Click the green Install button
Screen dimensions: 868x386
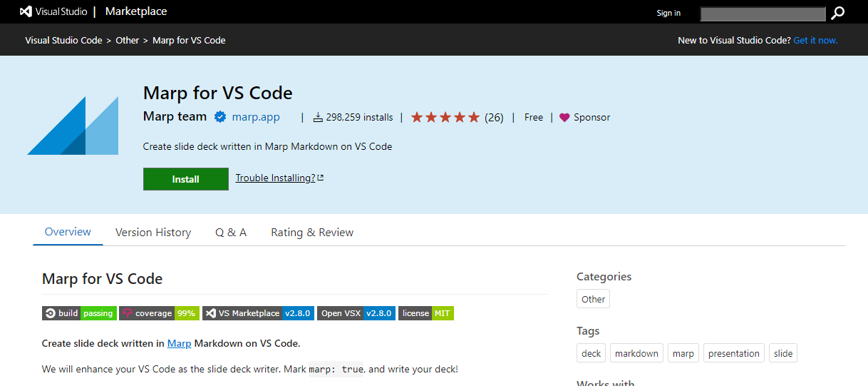point(186,179)
